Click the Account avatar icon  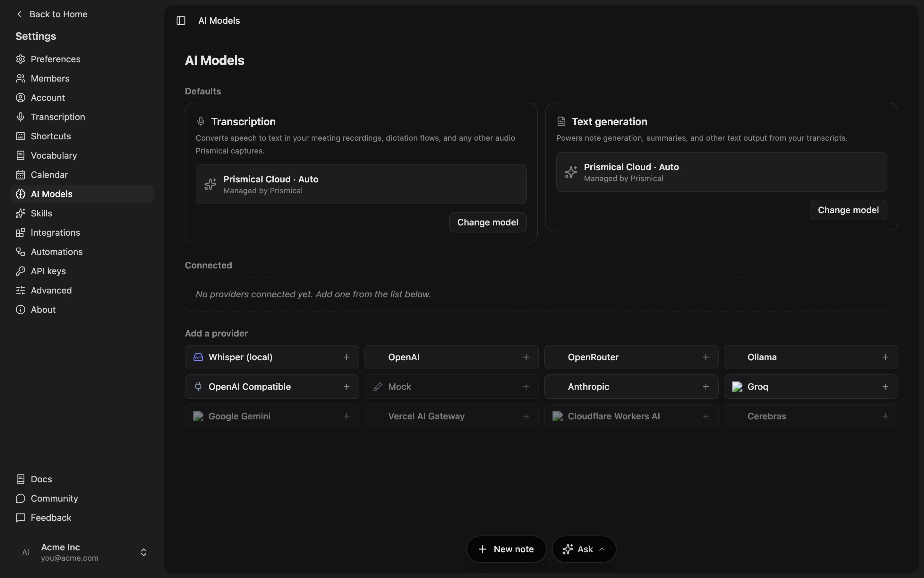point(21,98)
